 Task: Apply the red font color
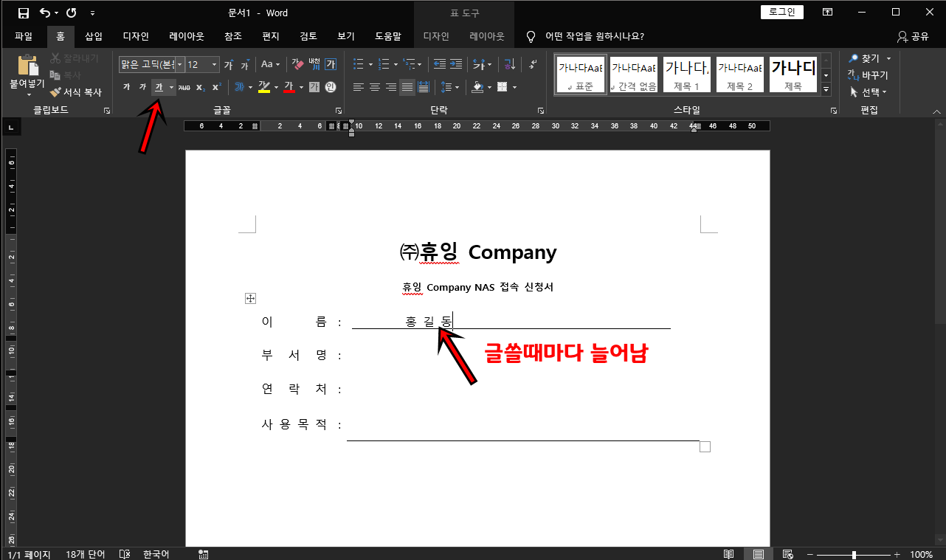[289, 87]
